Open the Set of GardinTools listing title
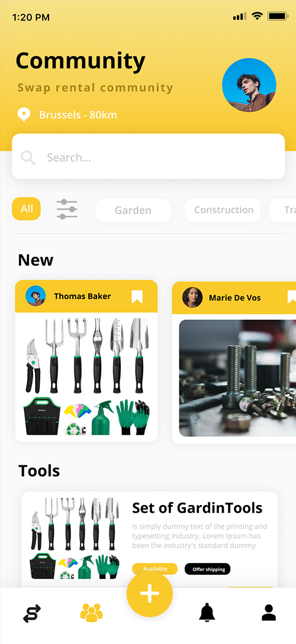This screenshot has height=644, width=296. click(197, 508)
